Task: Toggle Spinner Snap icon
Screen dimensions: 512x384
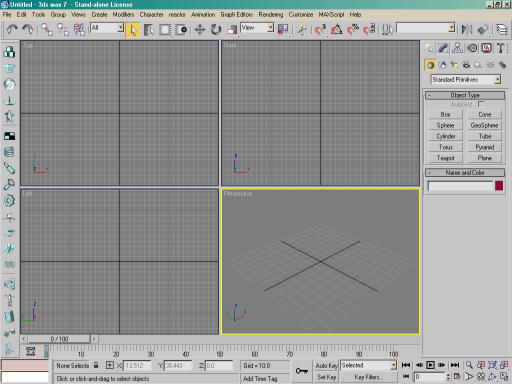Action: (369, 29)
